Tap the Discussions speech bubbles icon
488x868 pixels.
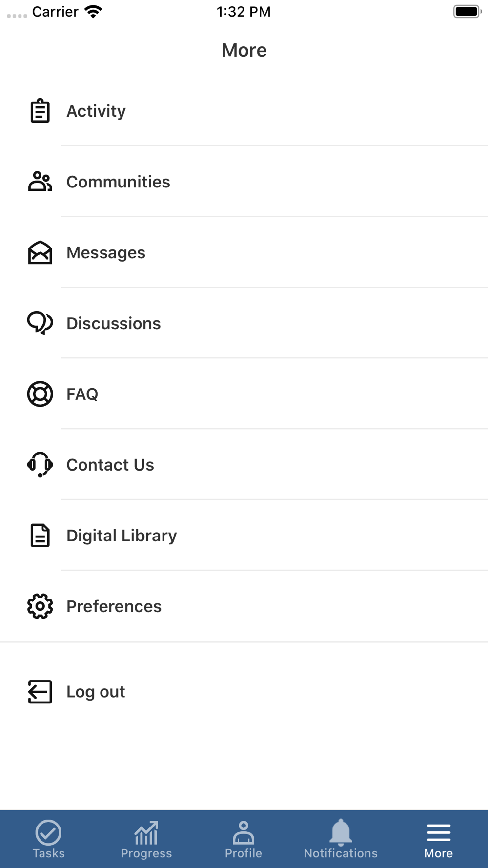40,323
